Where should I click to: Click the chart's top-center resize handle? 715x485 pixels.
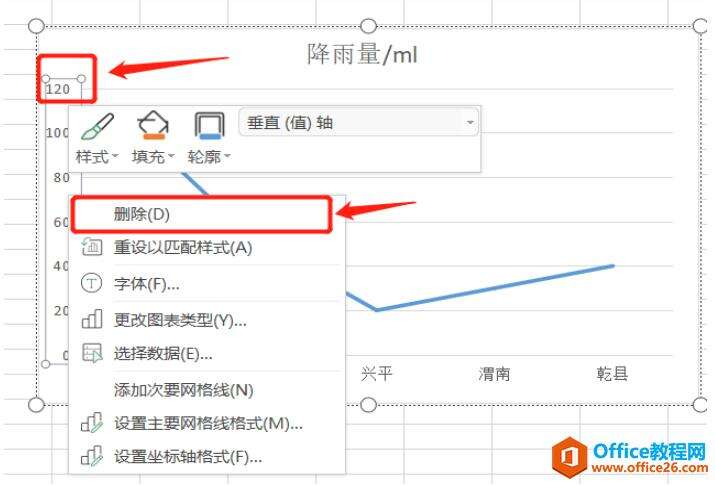tap(368, 26)
